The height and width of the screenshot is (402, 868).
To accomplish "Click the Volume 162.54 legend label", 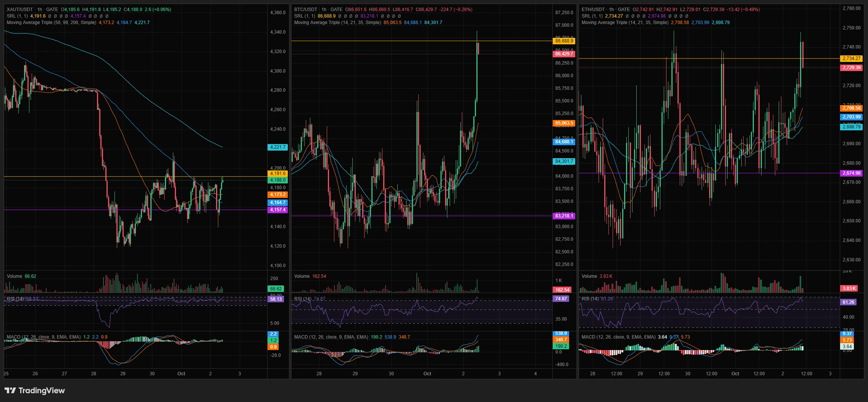I will click(x=310, y=276).
